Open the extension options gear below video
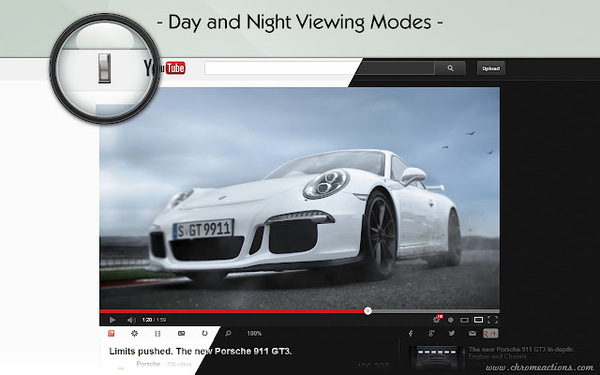600x375 pixels. (x=134, y=333)
